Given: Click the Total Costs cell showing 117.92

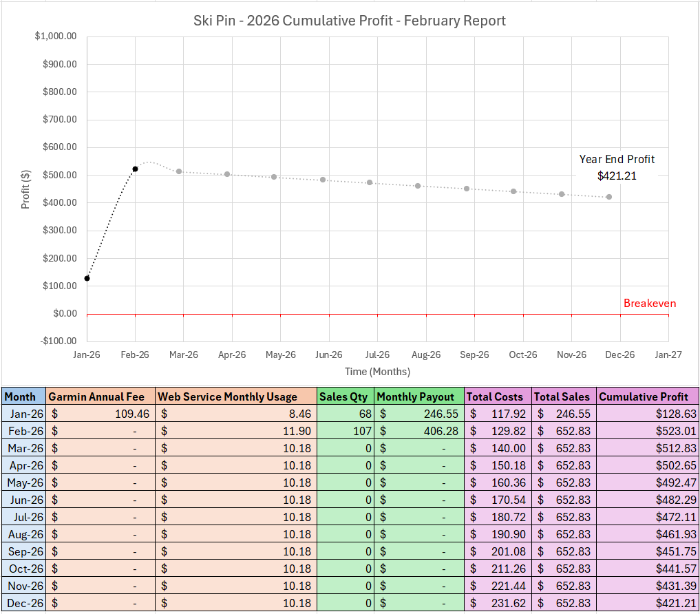Looking at the screenshot, I should click(x=498, y=414).
